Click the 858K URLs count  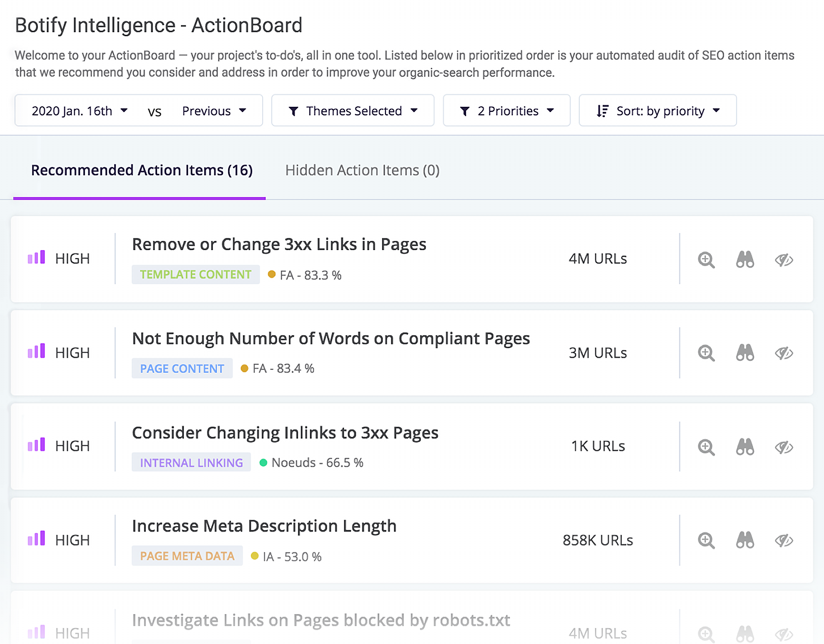point(598,540)
